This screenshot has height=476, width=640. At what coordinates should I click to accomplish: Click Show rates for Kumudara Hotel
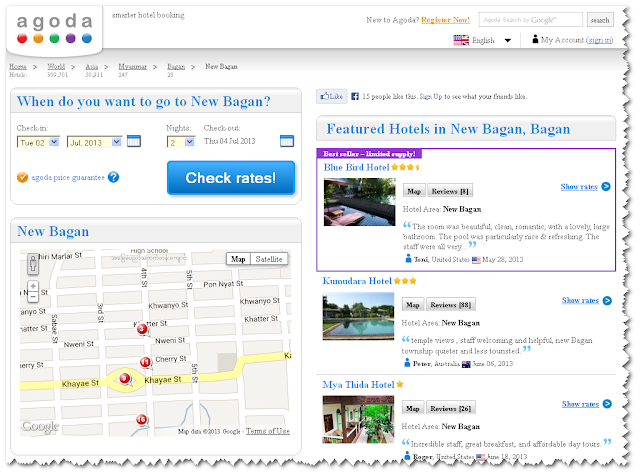point(580,300)
